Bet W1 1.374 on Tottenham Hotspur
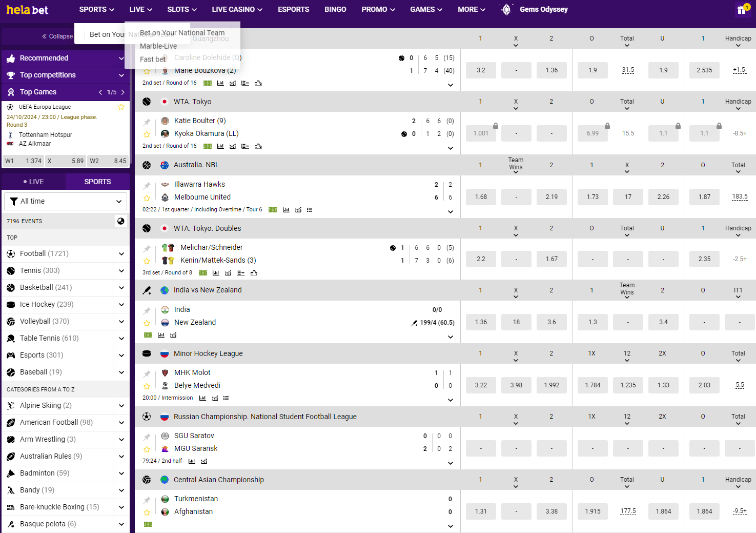Image resolution: width=756 pixels, height=533 pixels. [23, 161]
